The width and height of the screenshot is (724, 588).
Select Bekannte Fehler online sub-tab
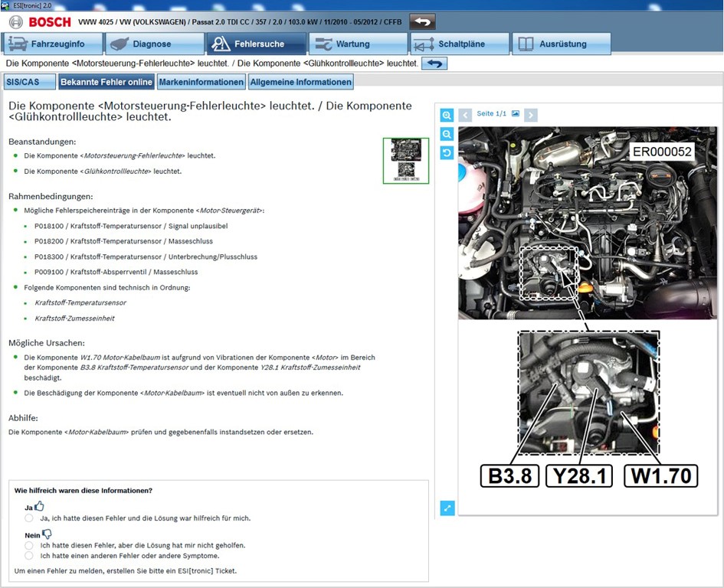(106, 82)
